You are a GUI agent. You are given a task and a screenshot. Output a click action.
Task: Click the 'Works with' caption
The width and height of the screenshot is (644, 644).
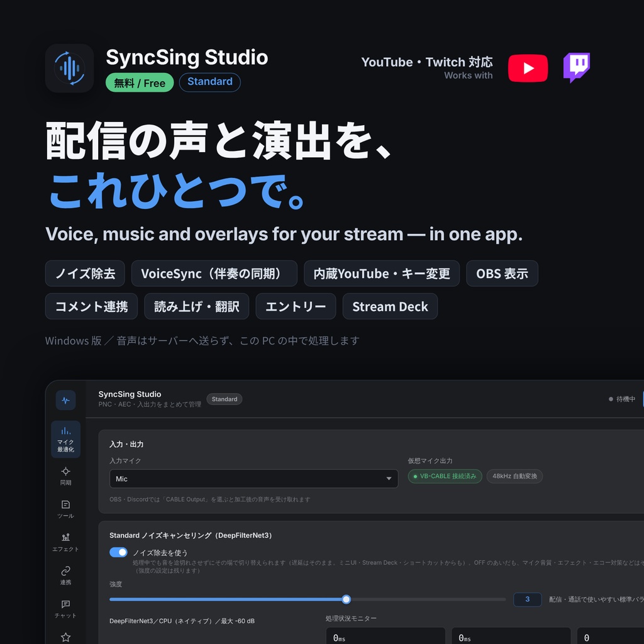coord(468,75)
